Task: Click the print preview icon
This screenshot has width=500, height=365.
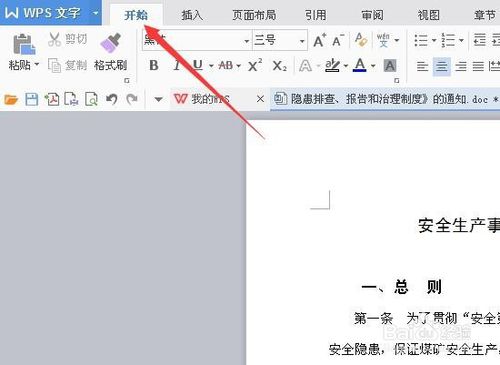Action: (91, 99)
